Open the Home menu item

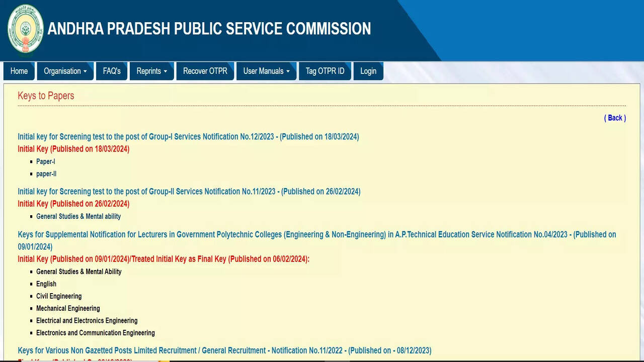click(19, 71)
